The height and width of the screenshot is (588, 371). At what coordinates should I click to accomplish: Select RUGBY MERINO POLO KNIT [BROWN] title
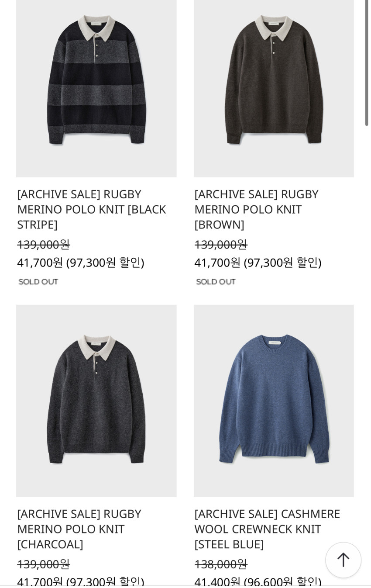pos(256,209)
